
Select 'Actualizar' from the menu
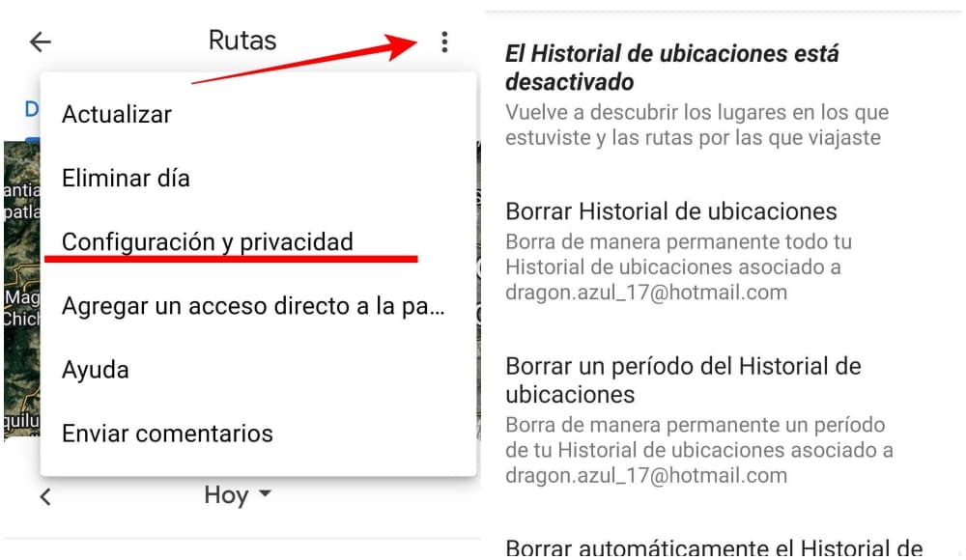(116, 114)
